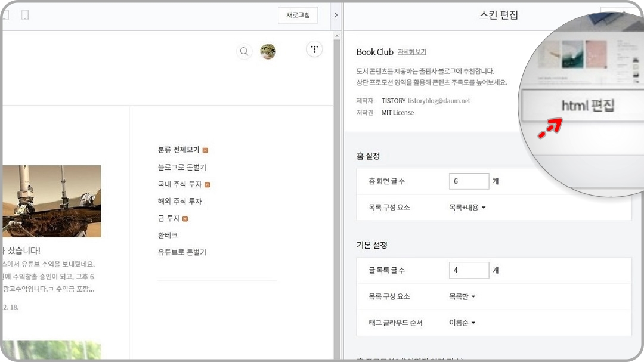Select 분류 전체보기 in the category menu
The width and height of the screenshot is (644, 362).
tap(178, 150)
